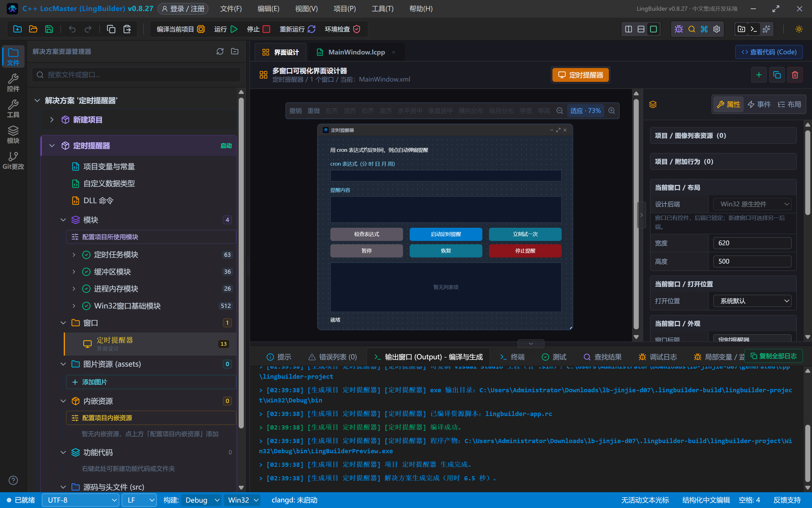812x508 pixels.
Task: Switch to the MainWindow.lcpp tab
Action: (356, 52)
